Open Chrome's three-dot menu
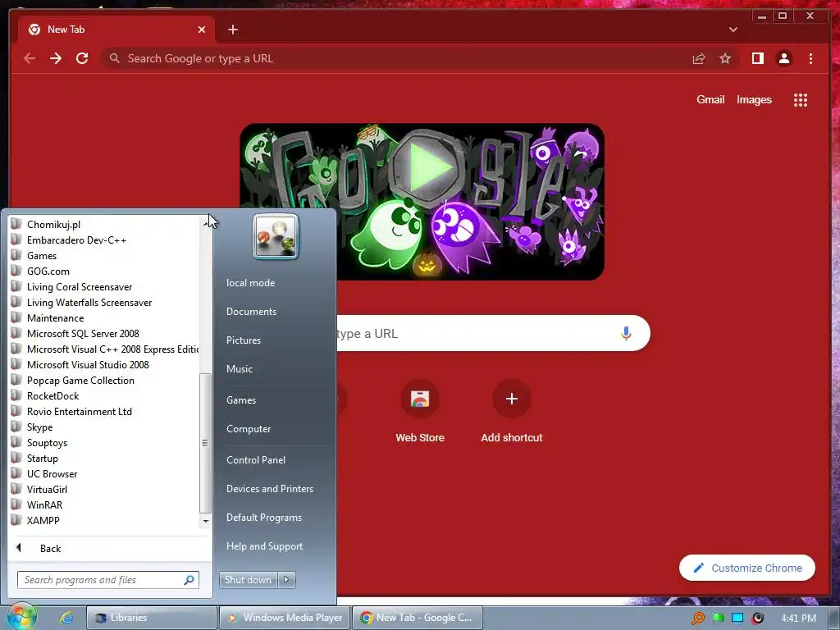The image size is (840, 630). [810, 58]
